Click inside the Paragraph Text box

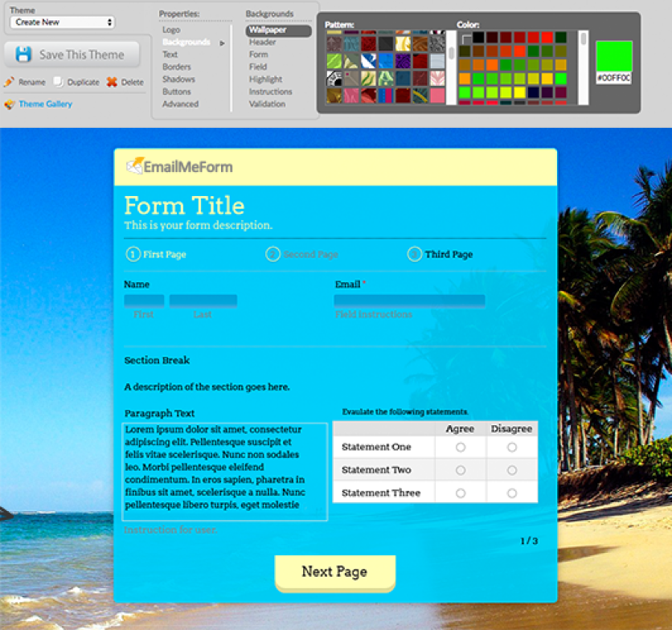[x=225, y=472]
